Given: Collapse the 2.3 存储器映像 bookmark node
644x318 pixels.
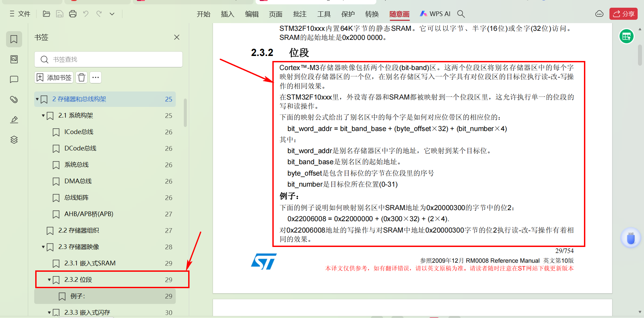Looking at the screenshot, I should [43, 247].
